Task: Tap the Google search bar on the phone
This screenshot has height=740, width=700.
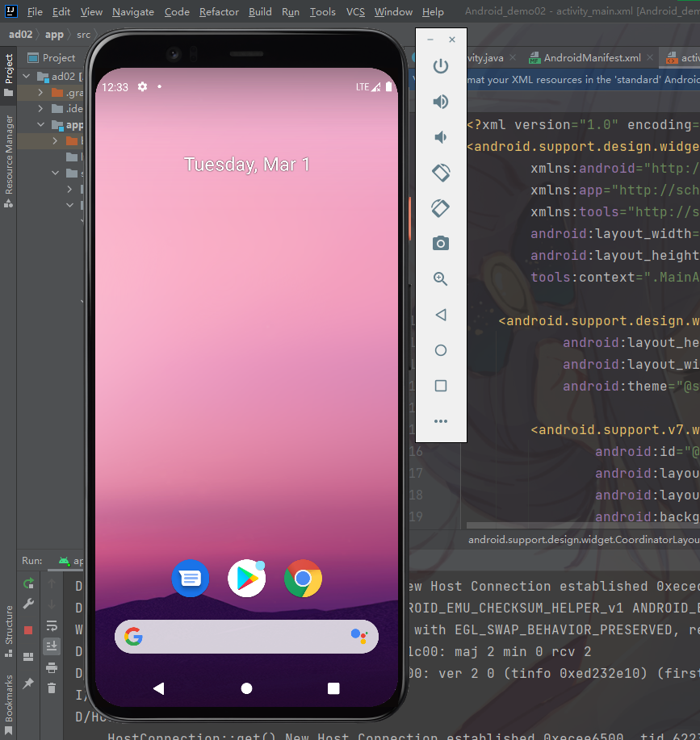Action: coord(246,636)
